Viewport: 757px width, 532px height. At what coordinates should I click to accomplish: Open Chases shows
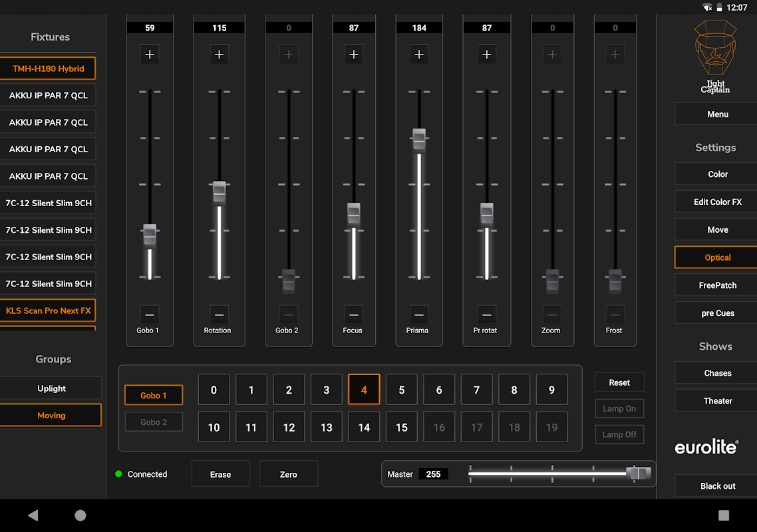click(x=716, y=373)
